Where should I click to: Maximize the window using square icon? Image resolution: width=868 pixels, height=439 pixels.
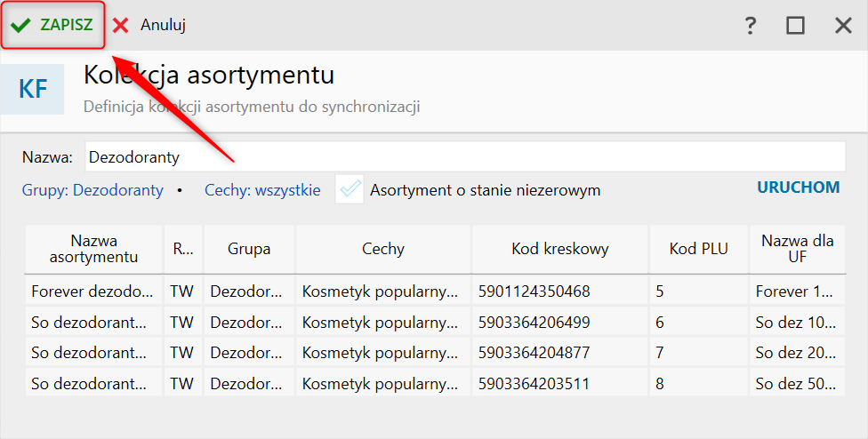click(x=795, y=26)
